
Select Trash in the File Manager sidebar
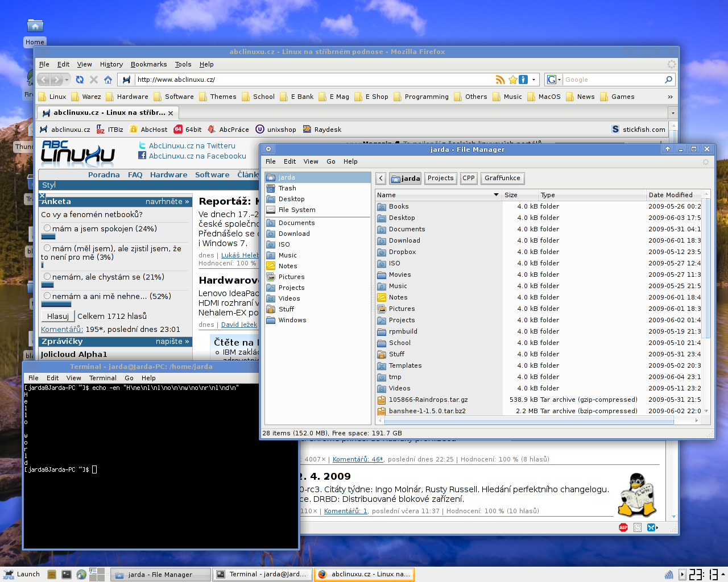(317, 188)
